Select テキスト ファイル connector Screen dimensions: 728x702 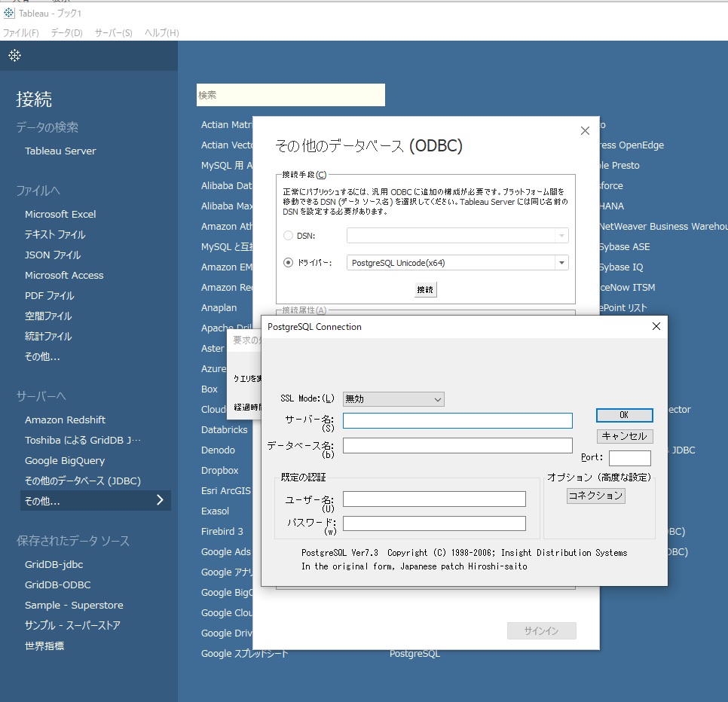coord(55,235)
